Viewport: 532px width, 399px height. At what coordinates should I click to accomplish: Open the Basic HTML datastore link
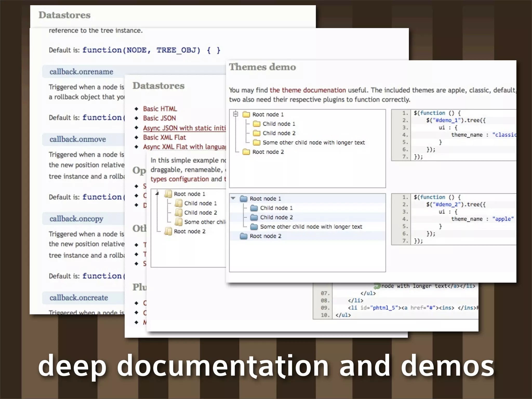point(160,109)
